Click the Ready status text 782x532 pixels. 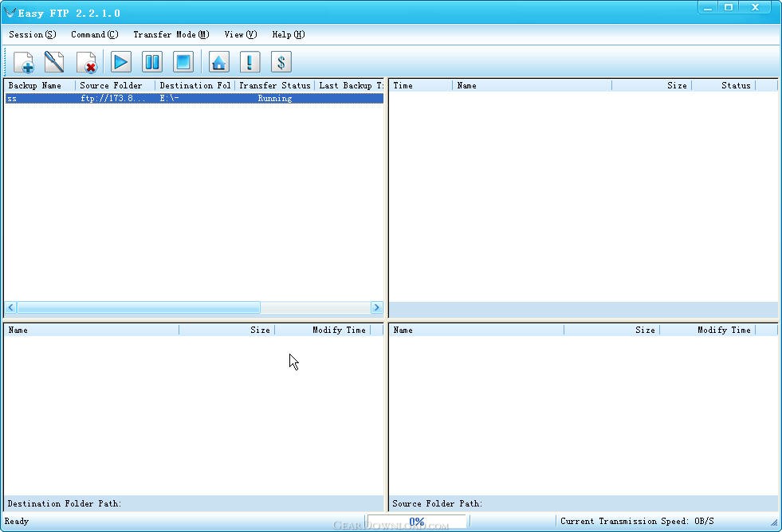coord(17,521)
